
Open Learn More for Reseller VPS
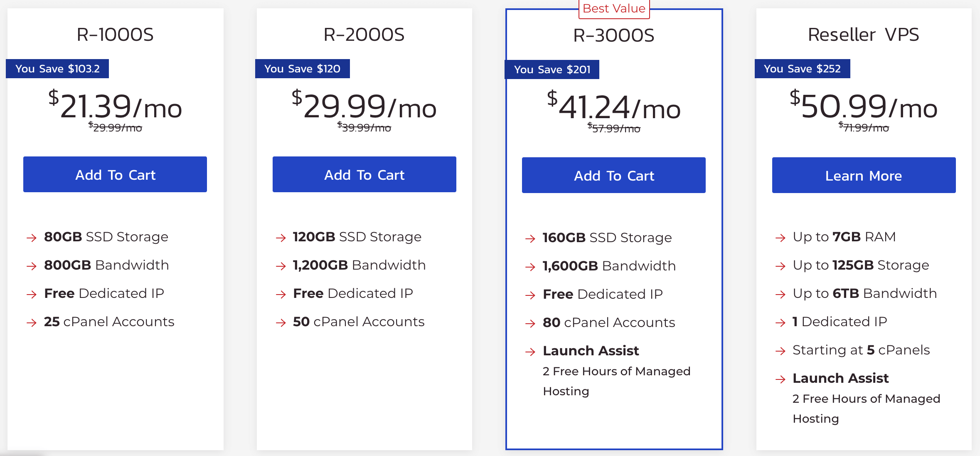pos(864,175)
